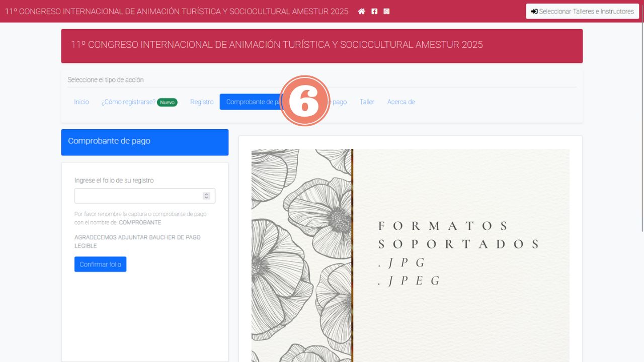Open the Taller tab
The height and width of the screenshot is (362, 644).
(x=367, y=102)
